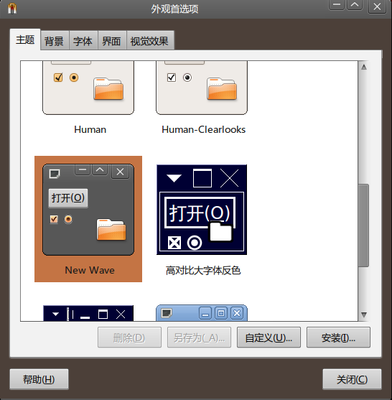This screenshot has height=400, width=392.
Task: Switch to the 背景 tab
Action: pyautogui.click(x=54, y=41)
